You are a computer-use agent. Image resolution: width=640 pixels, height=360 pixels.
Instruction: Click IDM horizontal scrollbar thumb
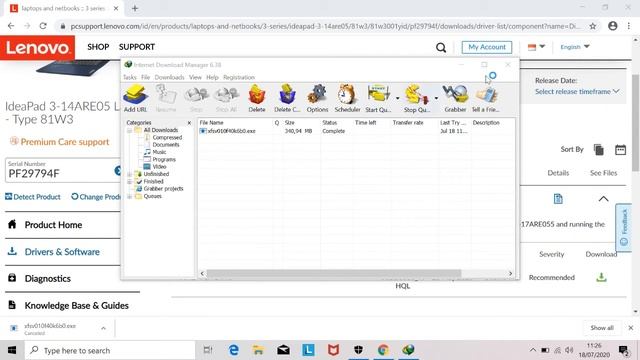pyautogui.click(x=334, y=273)
